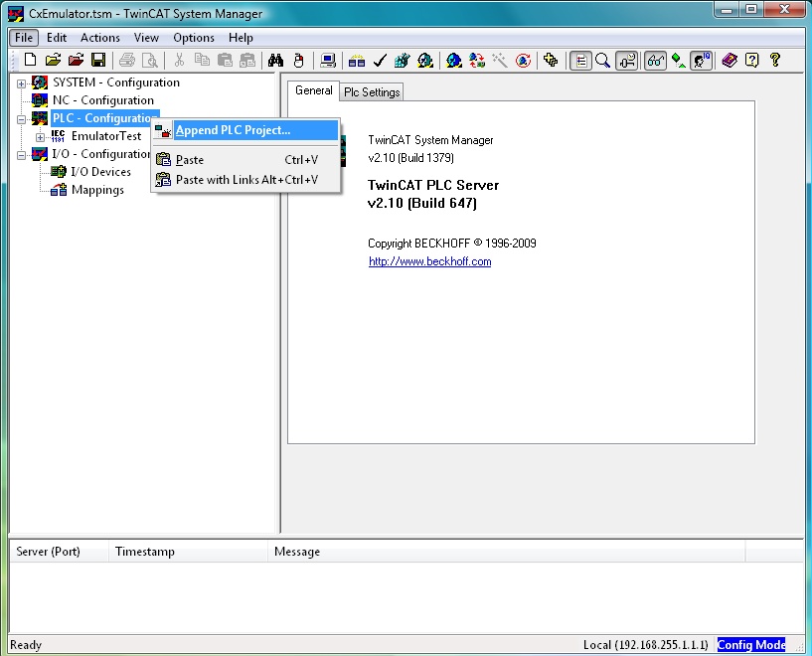Click the Generate Mappings icon
The height and width of the screenshot is (656, 812).
pos(356,60)
